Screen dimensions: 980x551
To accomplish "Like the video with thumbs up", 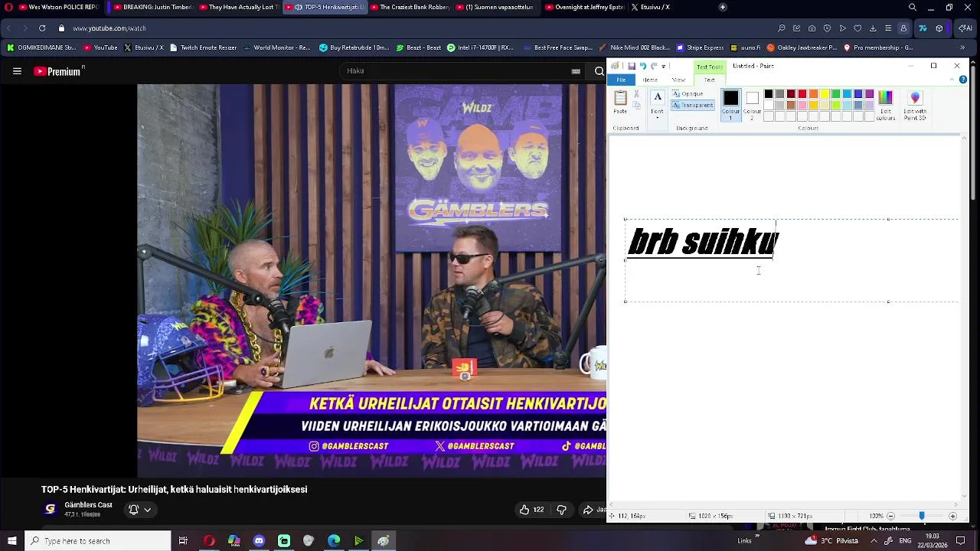I will tap(532, 510).
